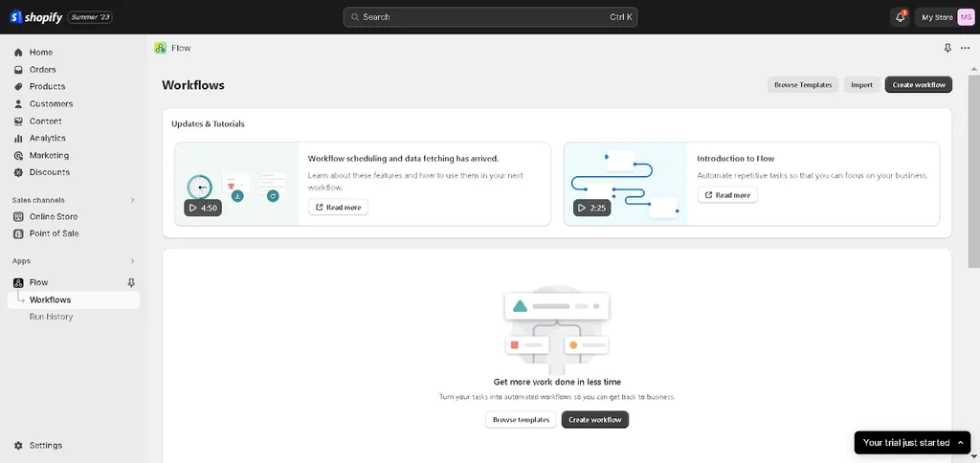Image resolution: width=980 pixels, height=463 pixels.
Task: Click Create workflow in the header
Action: point(919,85)
